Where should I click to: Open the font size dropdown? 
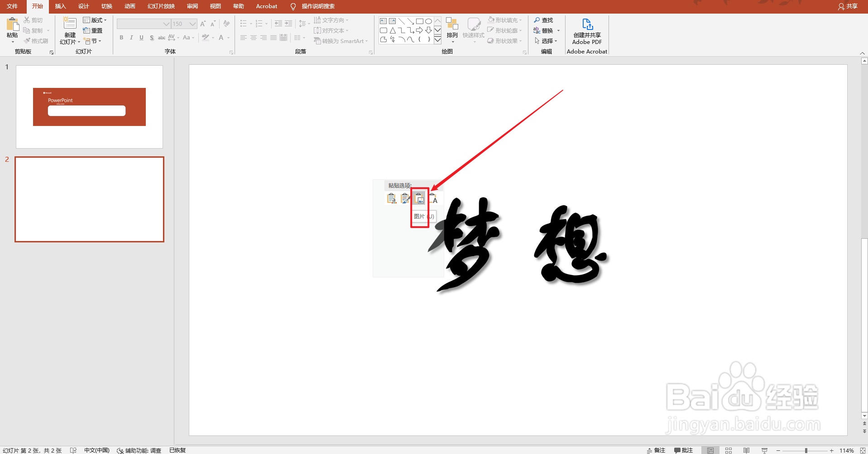(x=192, y=24)
